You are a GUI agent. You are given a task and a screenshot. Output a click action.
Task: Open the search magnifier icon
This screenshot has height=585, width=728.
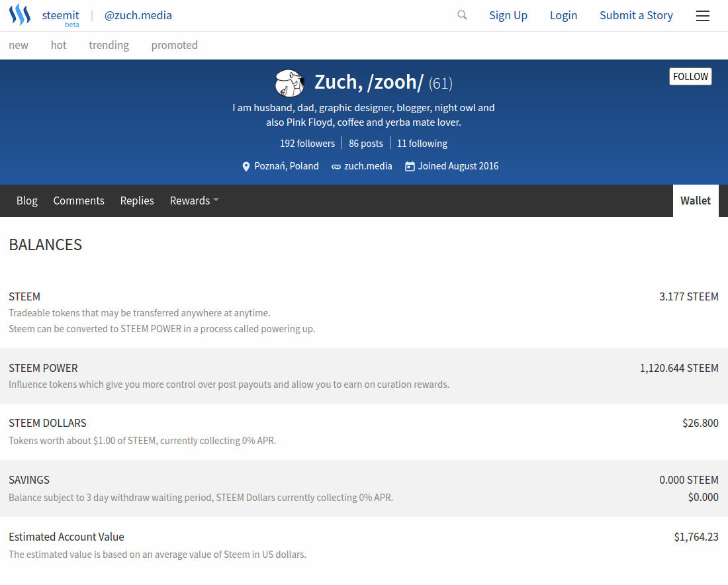click(462, 15)
